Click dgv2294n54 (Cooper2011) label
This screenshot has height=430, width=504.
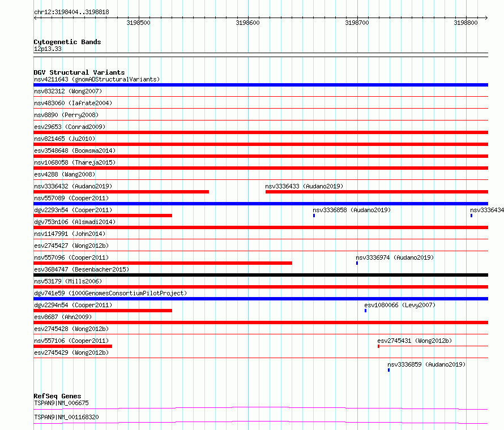[x=73, y=305]
